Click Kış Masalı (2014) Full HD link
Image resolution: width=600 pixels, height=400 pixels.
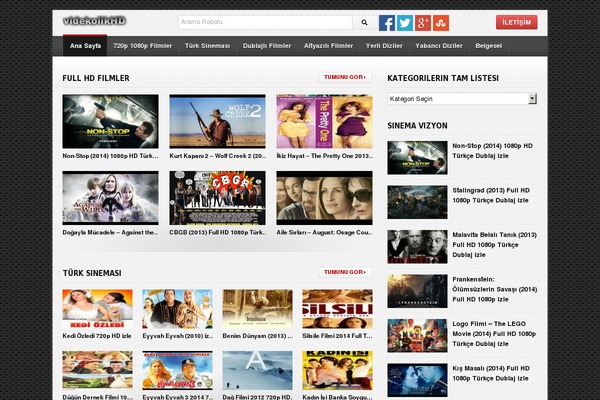click(x=491, y=373)
